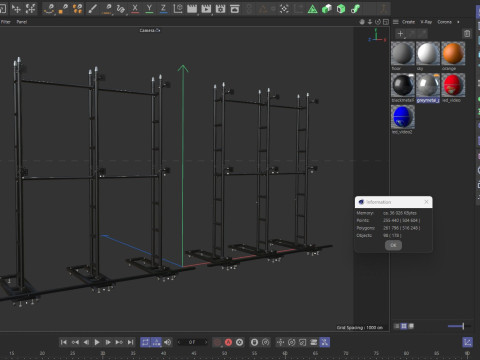Click the material trash delete icon
Viewport: 480px width, 360px height.
pyautogui.click(x=467, y=33)
